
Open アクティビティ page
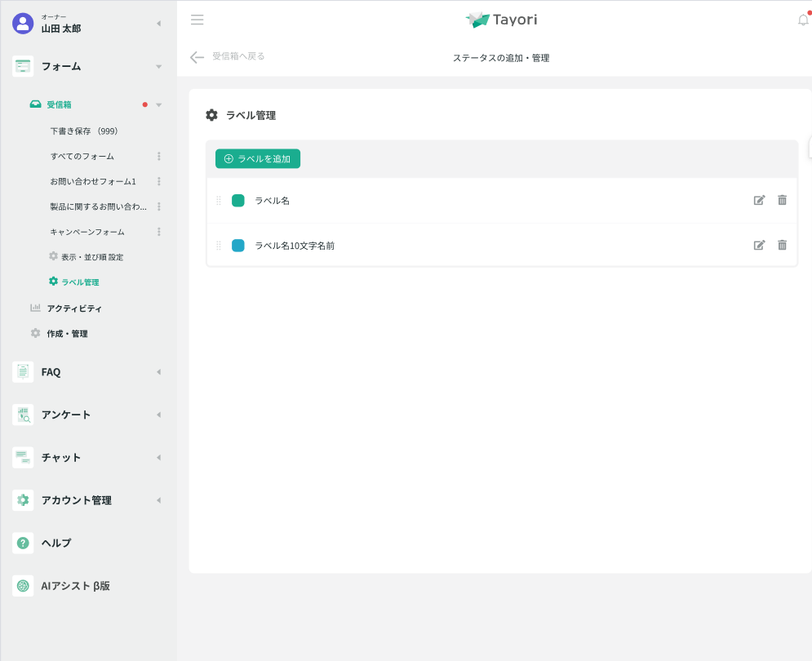74,308
